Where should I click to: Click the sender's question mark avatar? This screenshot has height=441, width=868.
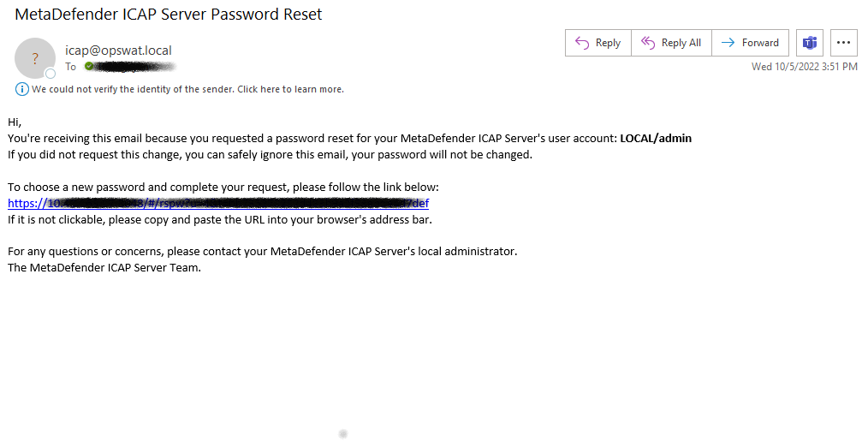coord(35,58)
